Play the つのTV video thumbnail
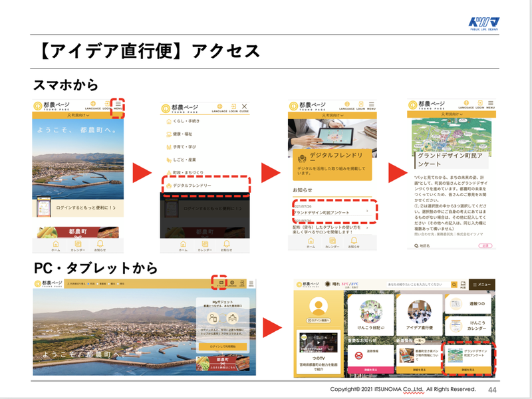Image resolution: width=532 pixels, height=399 pixels. coord(319,342)
